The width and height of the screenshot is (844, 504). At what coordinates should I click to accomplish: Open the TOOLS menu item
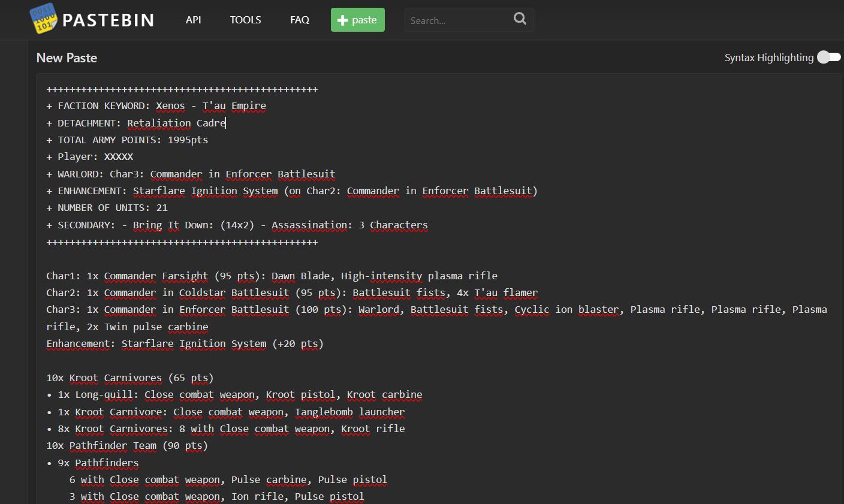[x=245, y=20]
